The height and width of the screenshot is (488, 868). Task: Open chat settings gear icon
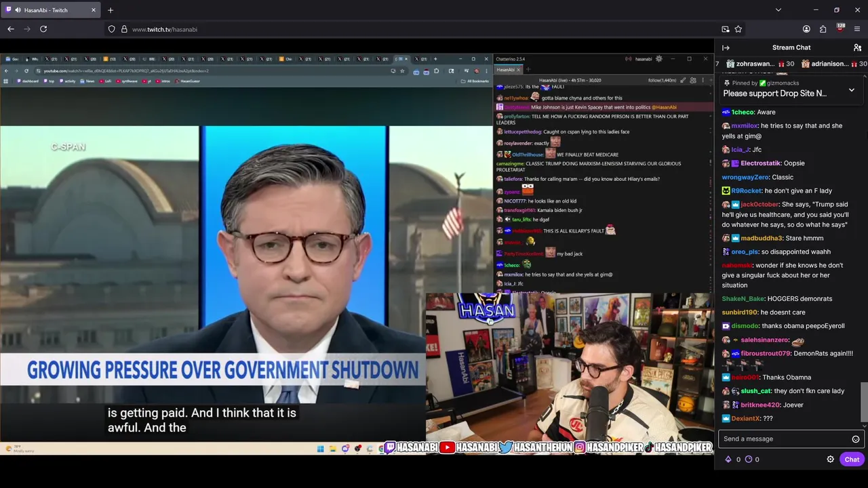830,460
